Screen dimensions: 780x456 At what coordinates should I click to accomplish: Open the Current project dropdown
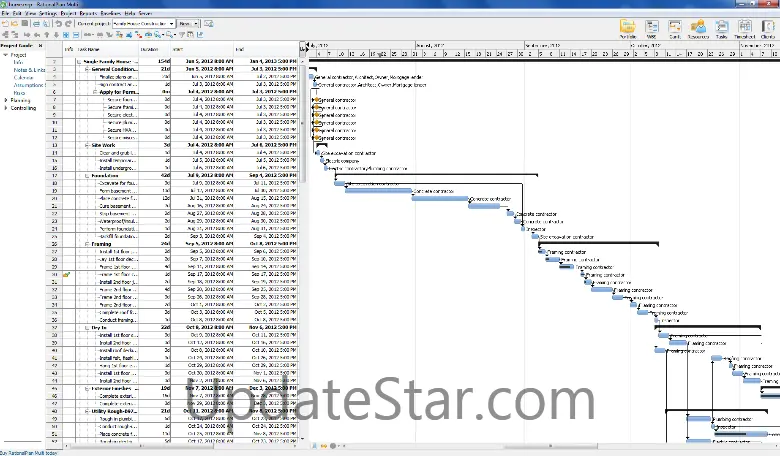(144, 23)
